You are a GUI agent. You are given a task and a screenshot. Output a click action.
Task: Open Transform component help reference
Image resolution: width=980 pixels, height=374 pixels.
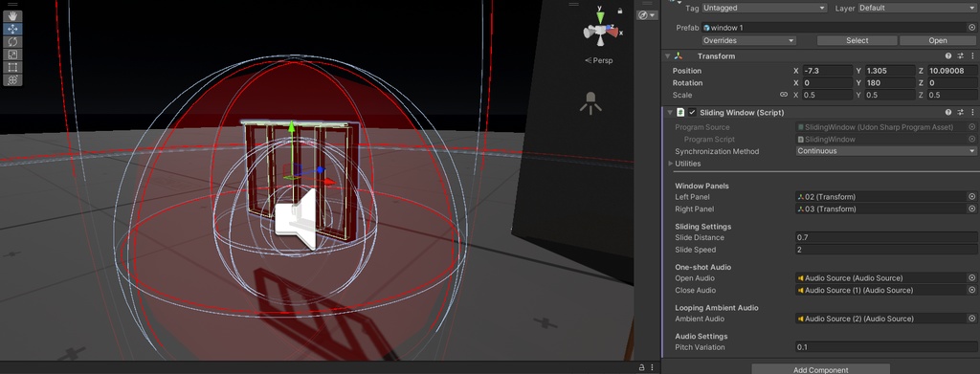[x=948, y=56]
